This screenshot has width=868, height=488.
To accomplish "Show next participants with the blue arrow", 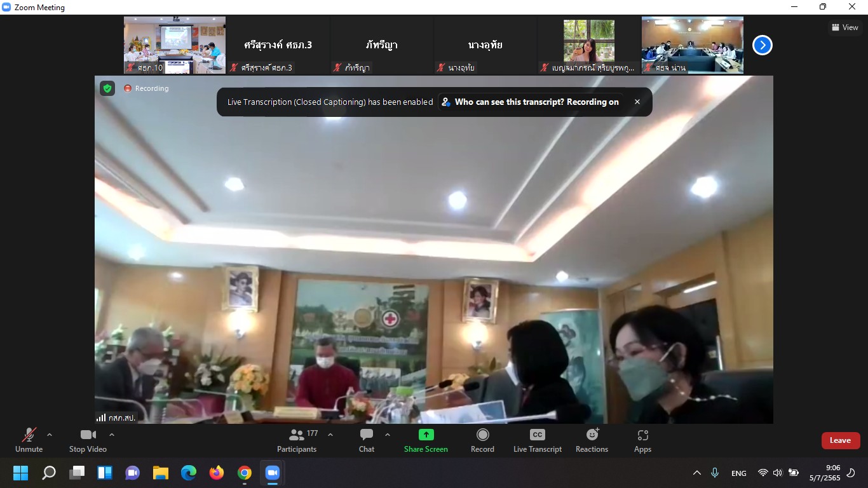I will [x=762, y=45].
